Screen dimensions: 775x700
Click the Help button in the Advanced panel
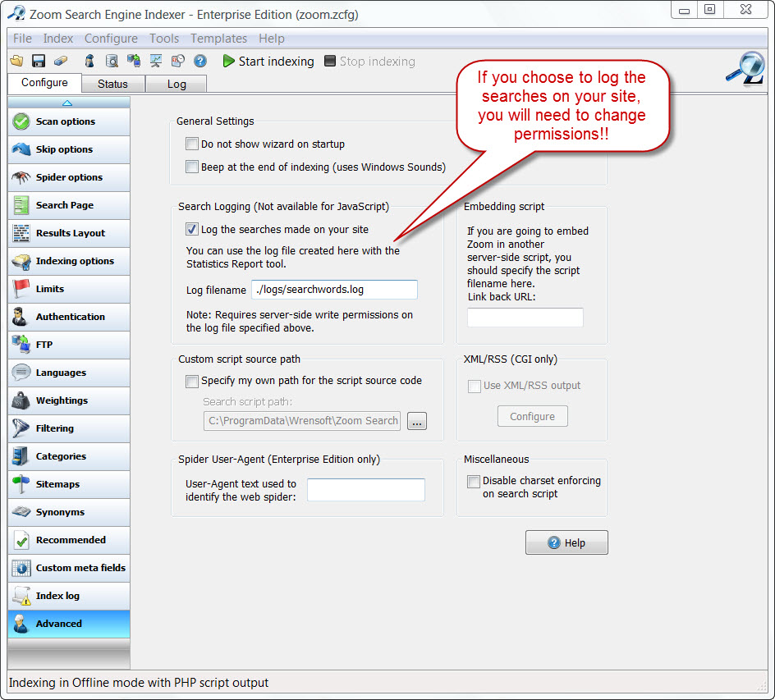tap(566, 542)
